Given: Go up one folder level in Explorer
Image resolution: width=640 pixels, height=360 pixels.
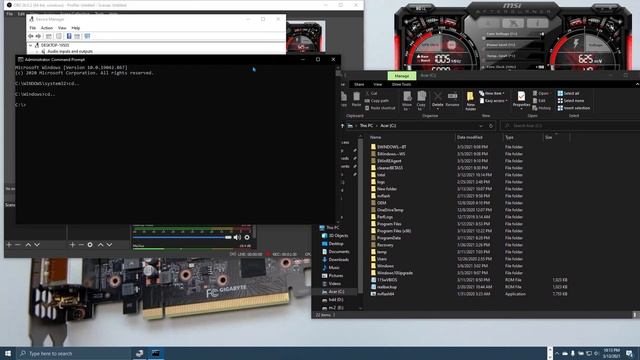Looking at the screenshot, I should click(342, 126).
